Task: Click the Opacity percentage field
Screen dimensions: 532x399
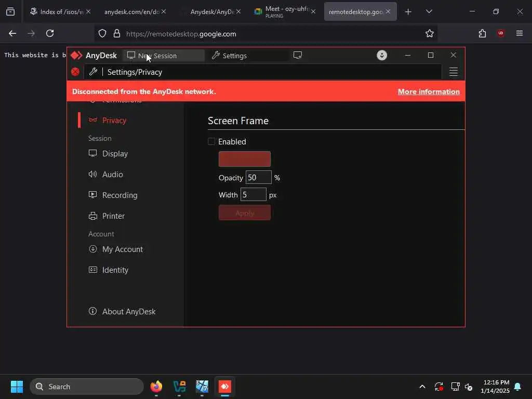Action: [x=259, y=178]
